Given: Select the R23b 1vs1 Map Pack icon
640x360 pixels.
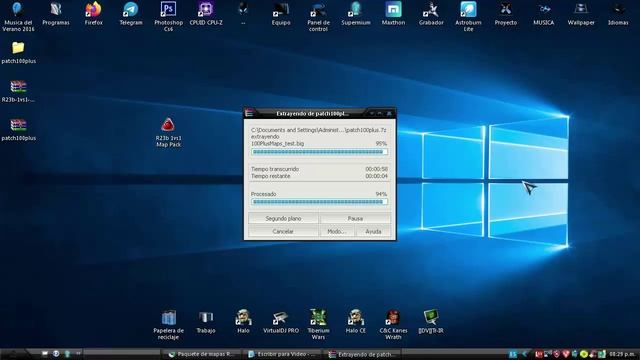Looking at the screenshot, I should click(168, 132).
